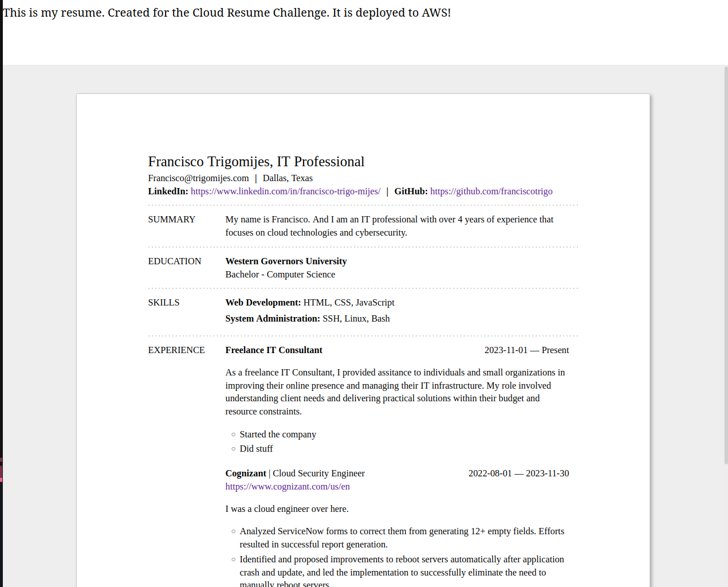The height and width of the screenshot is (587, 728).
Task: Click the EDUCATION section label
Action: (175, 261)
